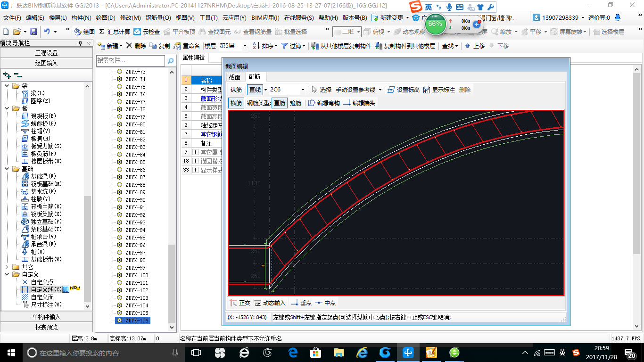
Task: Click the 单构件输入 panel button
Action: (47, 317)
